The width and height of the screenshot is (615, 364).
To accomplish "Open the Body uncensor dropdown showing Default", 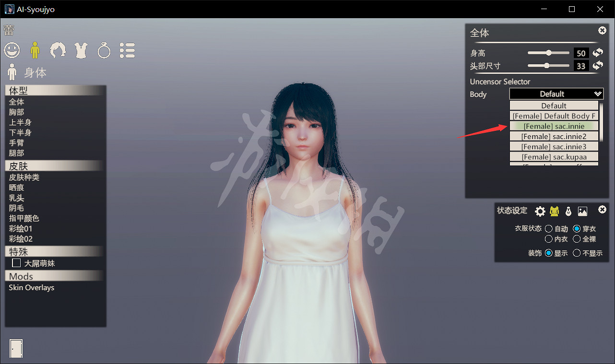I will point(556,94).
